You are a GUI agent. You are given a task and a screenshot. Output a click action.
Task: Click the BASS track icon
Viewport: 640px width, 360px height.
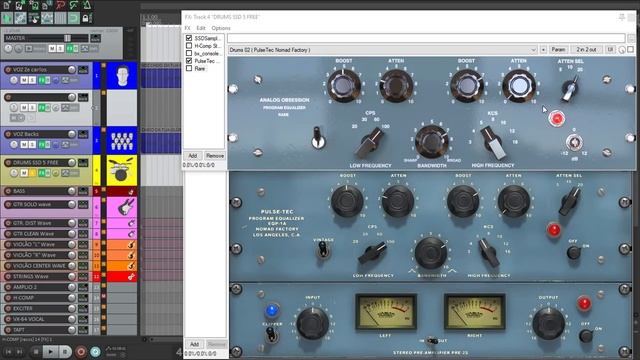coord(131,191)
